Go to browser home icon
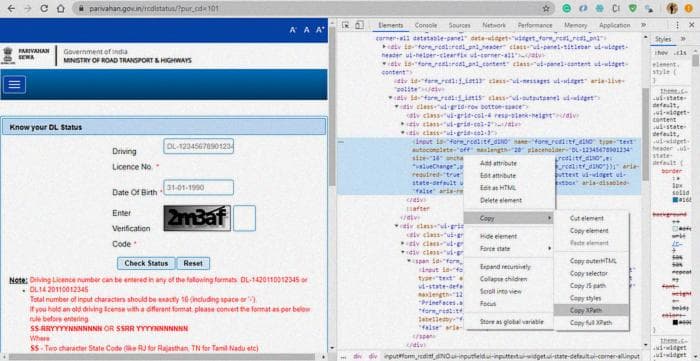The width and height of the screenshot is (700, 361). [61, 8]
